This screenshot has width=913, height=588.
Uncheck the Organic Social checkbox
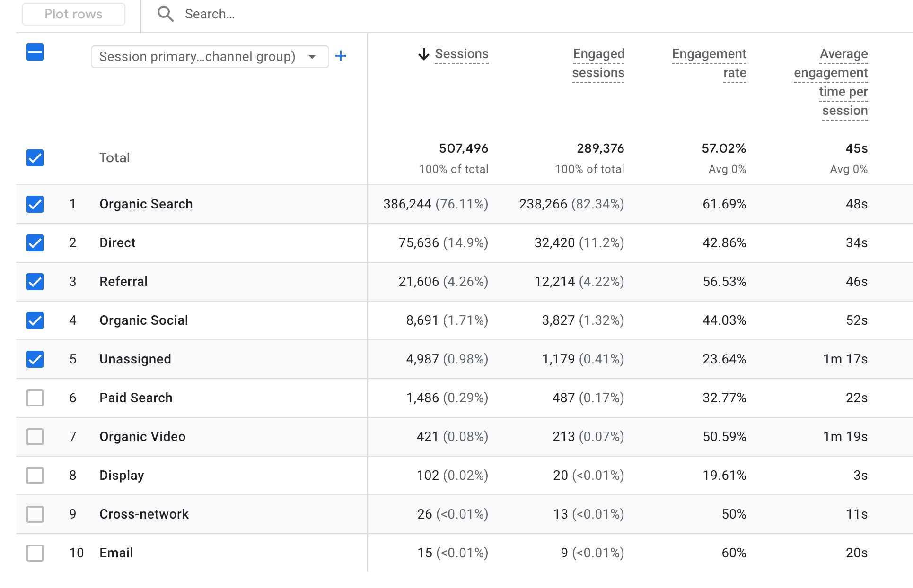point(35,320)
